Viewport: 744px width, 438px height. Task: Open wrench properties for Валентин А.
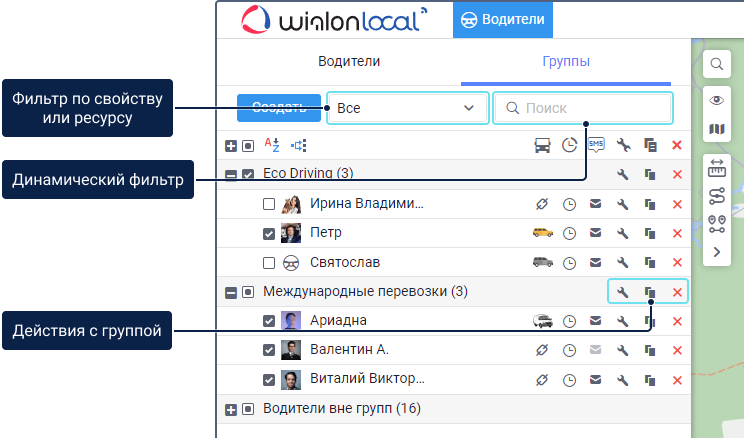tap(623, 350)
